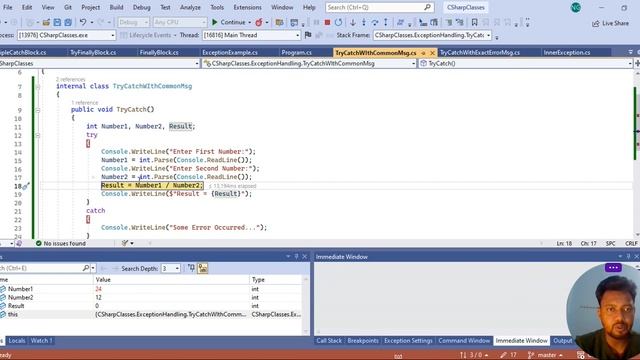Open the Search Depth dropdown
The height and width of the screenshot is (360, 640).
pyautogui.click(x=177, y=268)
